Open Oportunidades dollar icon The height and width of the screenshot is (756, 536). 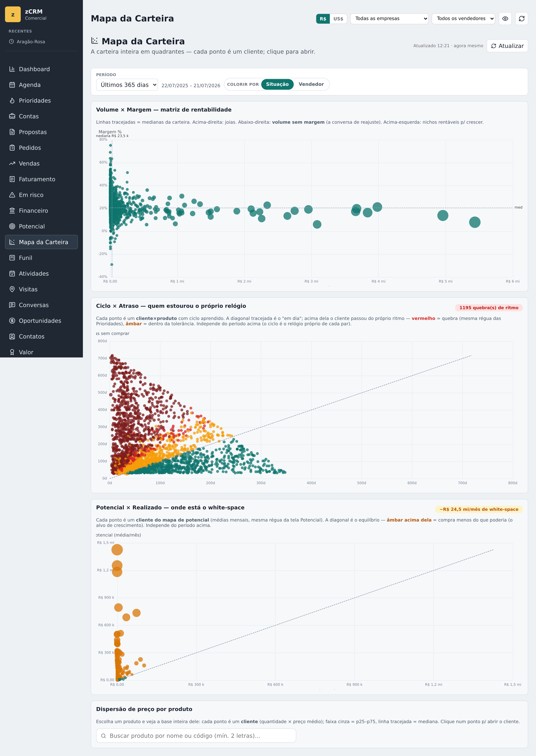click(12, 321)
